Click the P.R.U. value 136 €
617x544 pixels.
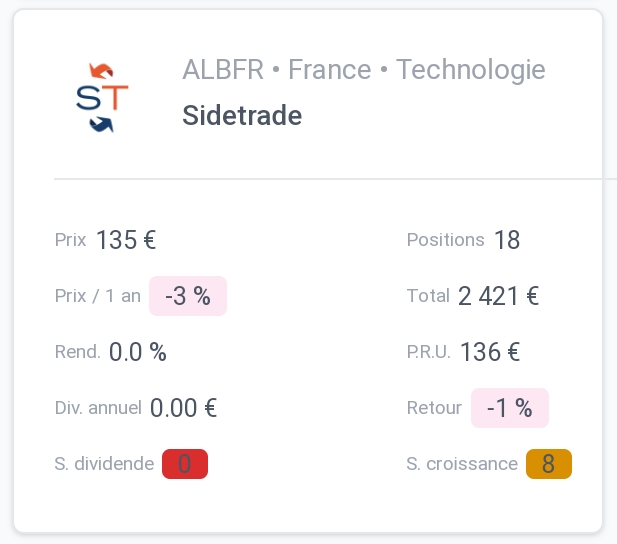click(x=490, y=352)
